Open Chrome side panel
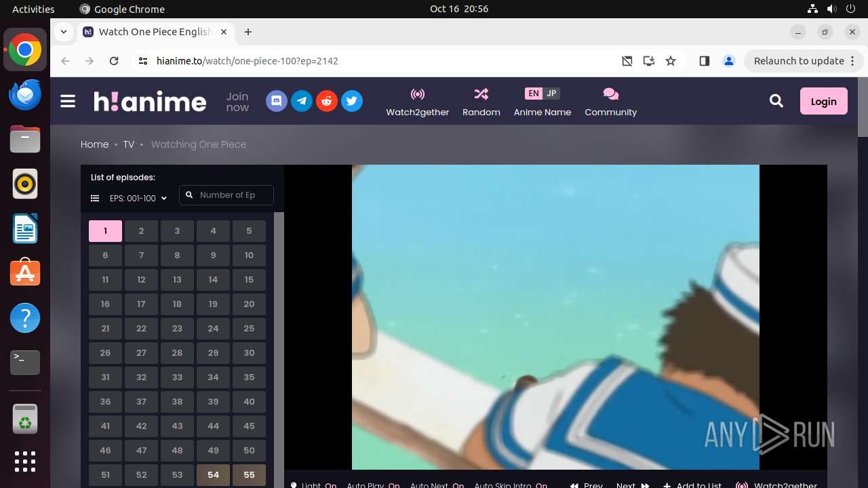Image resolution: width=868 pixels, height=488 pixels. click(704, 61)
